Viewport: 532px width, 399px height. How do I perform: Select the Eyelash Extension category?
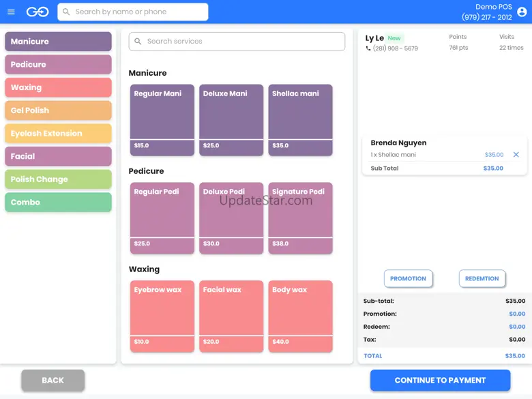coord(58,134)
